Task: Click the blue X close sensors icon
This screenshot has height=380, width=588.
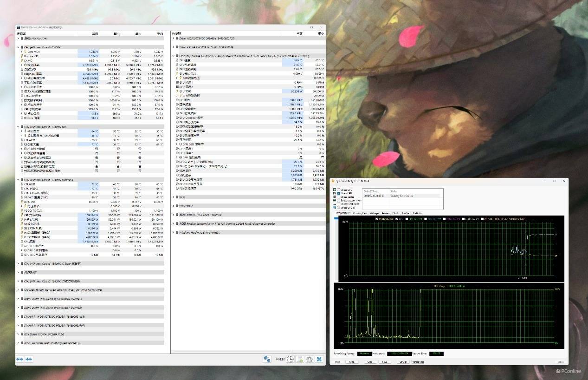Action: (x=319, y=359)
